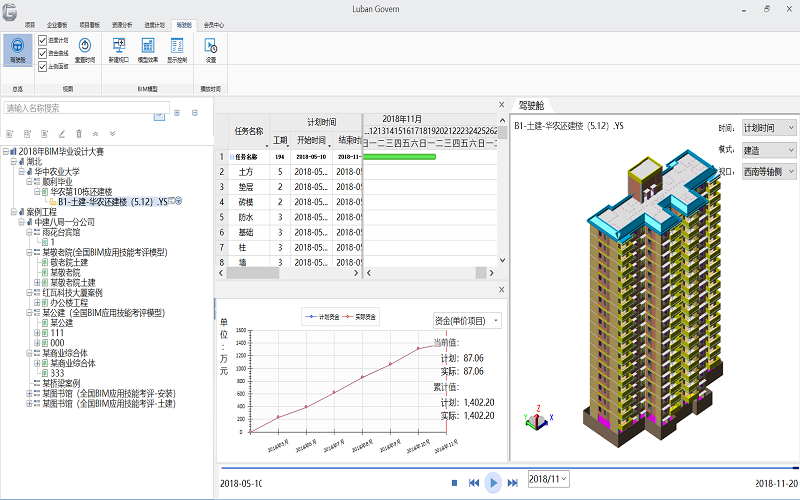800x500 pixels.
Task: Stop the timeline playback
Action: coord(454,483)
